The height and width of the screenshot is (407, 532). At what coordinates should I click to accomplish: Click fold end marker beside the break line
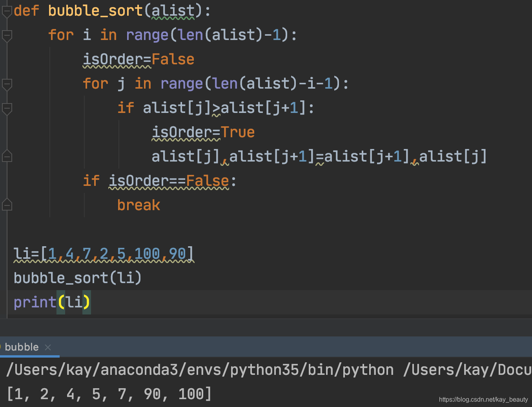(7, 205)
